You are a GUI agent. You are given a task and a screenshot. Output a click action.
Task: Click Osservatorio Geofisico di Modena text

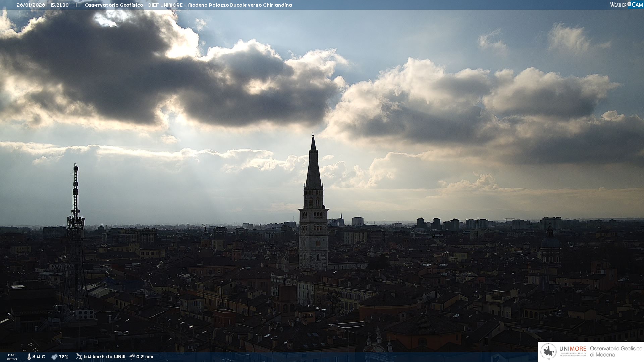pos(616,351)
